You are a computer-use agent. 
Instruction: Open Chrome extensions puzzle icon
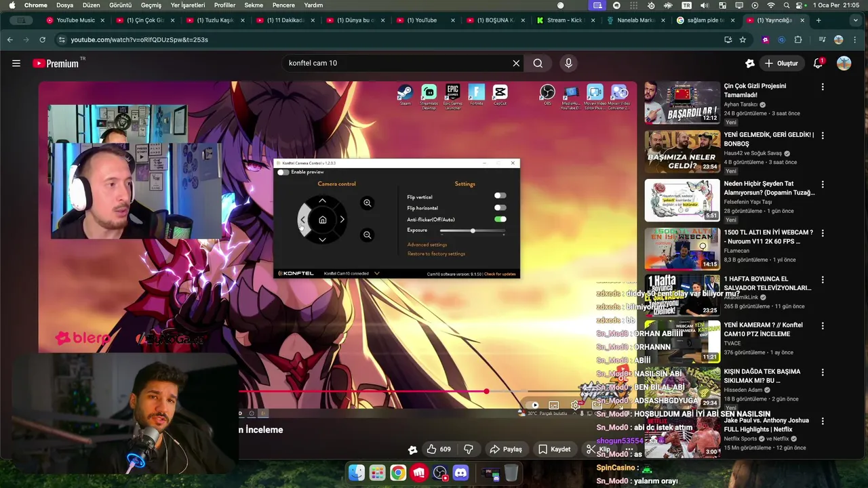[x=797, y=39]
